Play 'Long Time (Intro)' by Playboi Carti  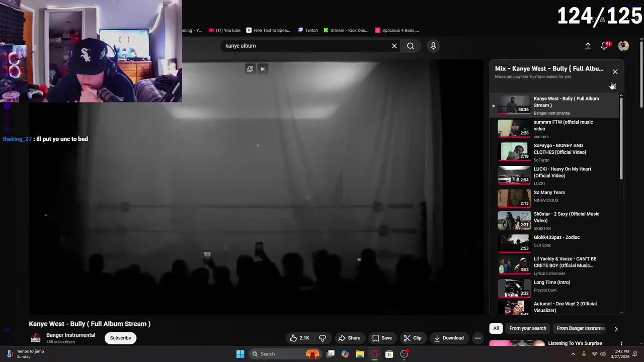[555, 288]
